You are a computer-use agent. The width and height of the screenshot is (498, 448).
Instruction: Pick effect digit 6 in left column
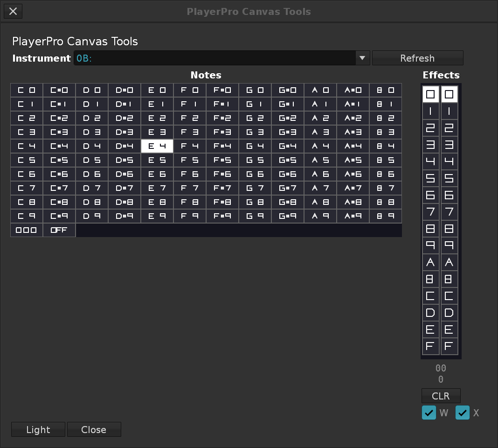(x=431, y=195)
